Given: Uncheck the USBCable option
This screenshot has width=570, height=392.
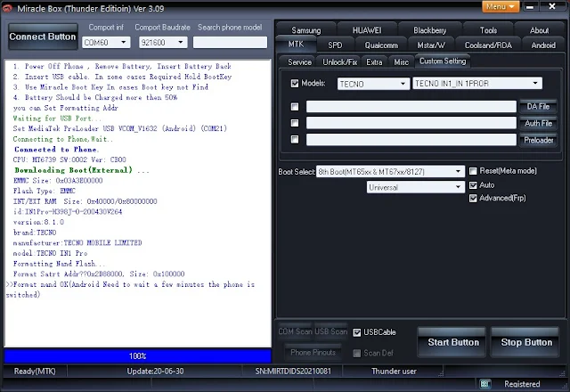Looking at the screenshot, I should pyautogui.click(x=357, y=332).
